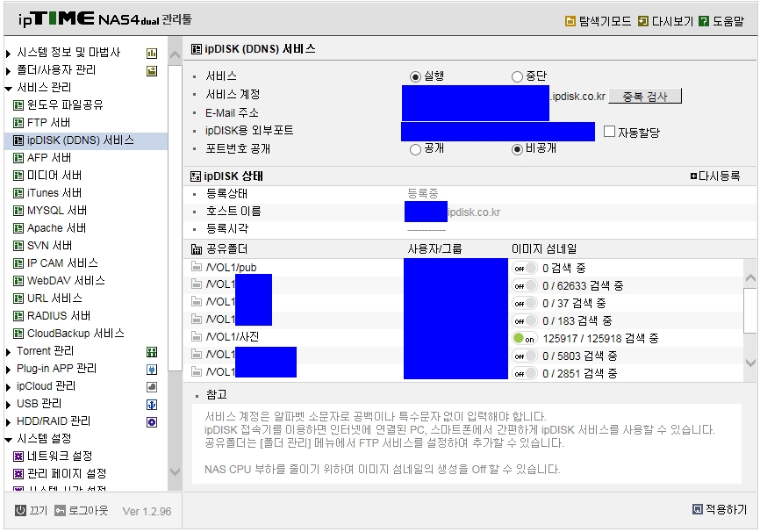Screen dimensions: 760x532
Task: Click the USB icon beside USB 관리
Action: point(152,405)
